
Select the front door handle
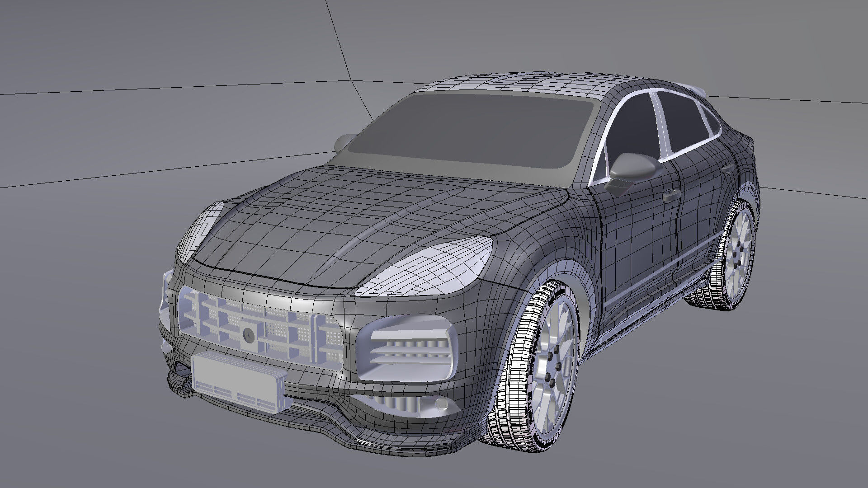pyautogui.click(x=671, y=196)
